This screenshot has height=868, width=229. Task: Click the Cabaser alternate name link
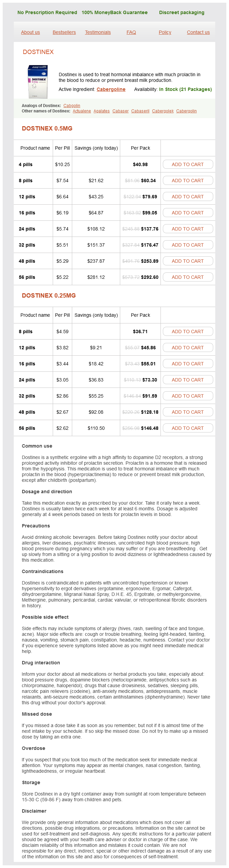coord(121,111)
